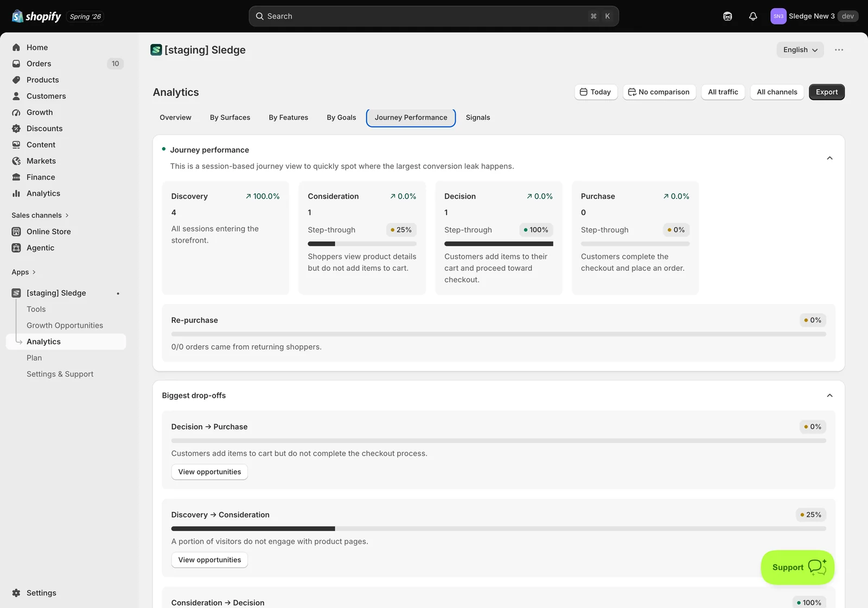The image size is (868, 608).
Task: Open the more actions ellipsis menu
Action: click(839, 50)
